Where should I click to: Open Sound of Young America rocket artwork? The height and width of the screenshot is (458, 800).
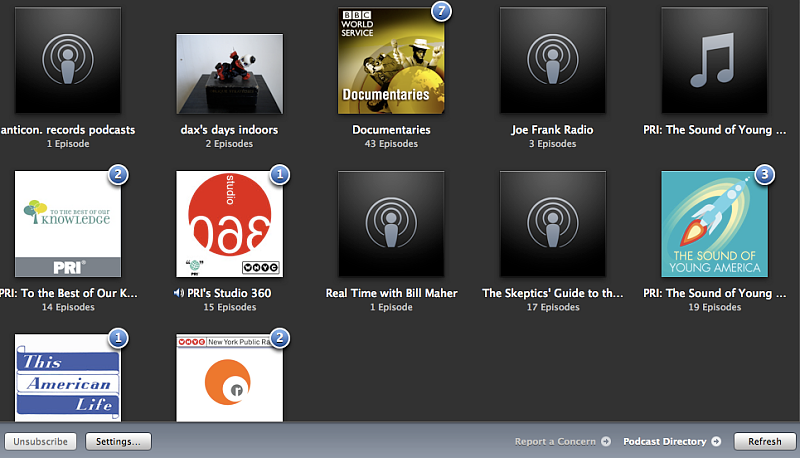[x=714, y=224]
